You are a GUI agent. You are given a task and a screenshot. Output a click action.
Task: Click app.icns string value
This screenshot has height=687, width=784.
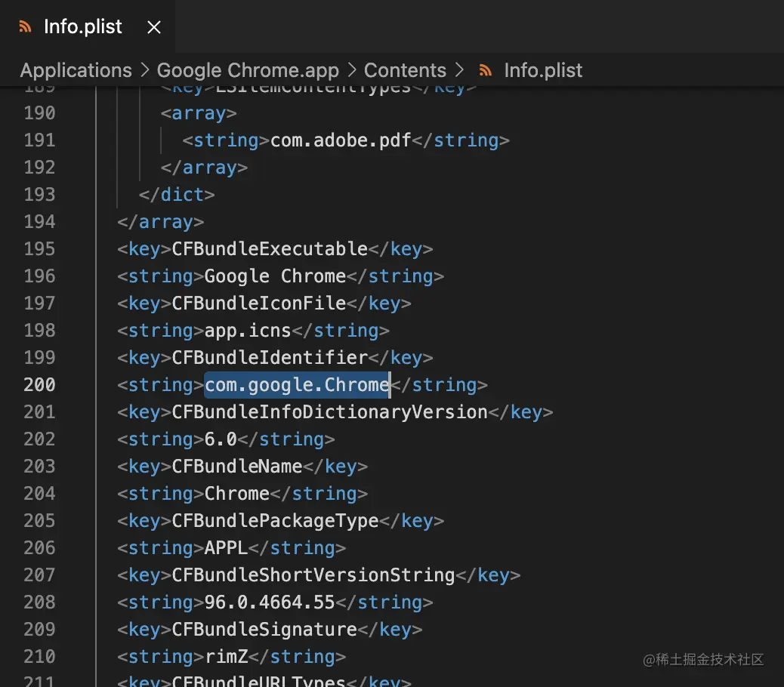[248, 331]
